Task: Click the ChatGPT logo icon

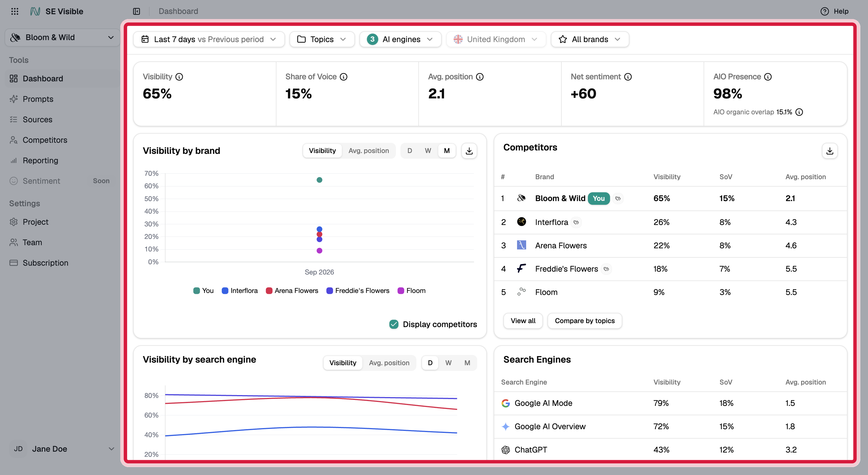Action: [x=505, y=450]
